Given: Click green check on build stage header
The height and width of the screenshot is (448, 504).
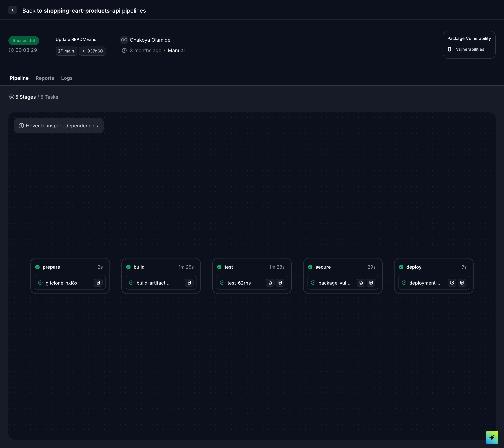Looking at the screenshot, I should [128, 267].
